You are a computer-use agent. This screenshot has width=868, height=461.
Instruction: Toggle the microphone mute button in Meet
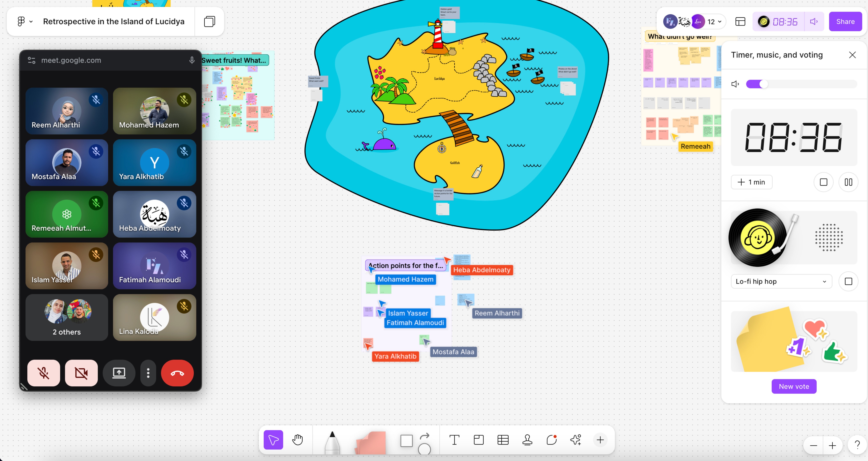point(44,373)
